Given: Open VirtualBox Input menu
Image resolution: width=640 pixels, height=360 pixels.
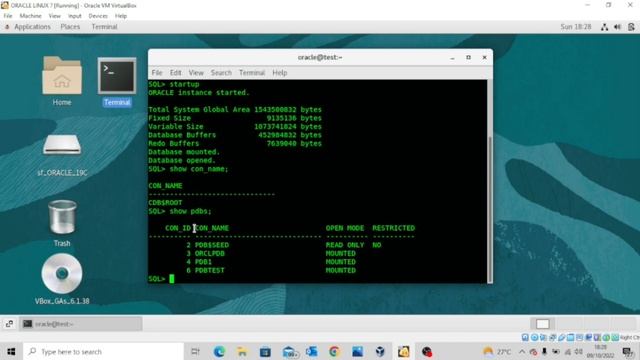Looking at the screenshot, I should click(75, 16).
